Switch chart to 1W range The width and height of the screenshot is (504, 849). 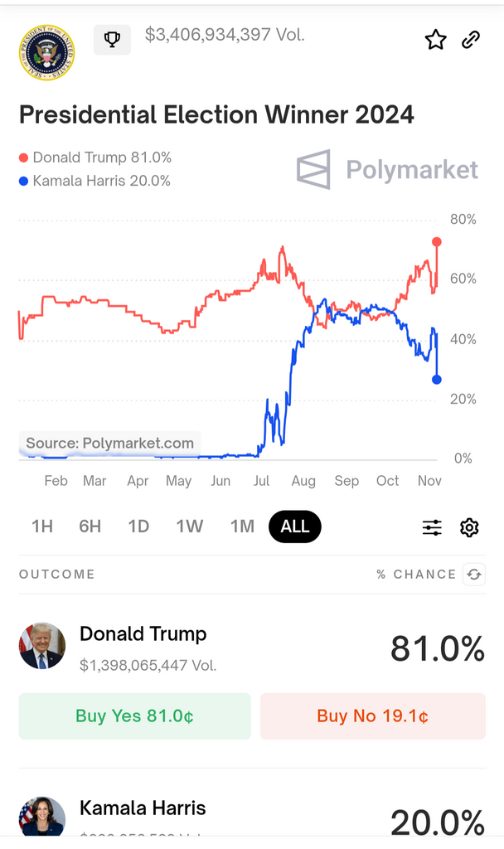(x=190, y=526)
